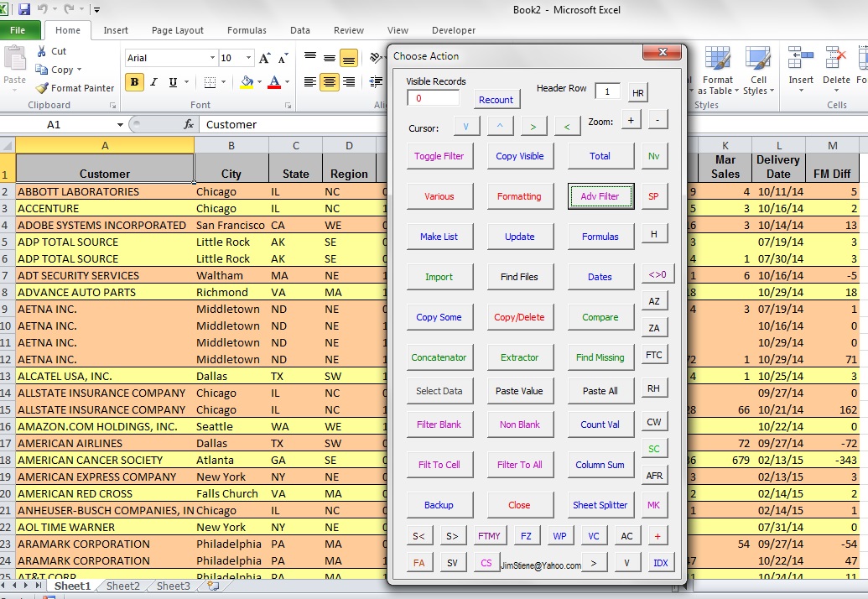Open Clipboard group dialog launcher
Viewport: 868px width, 599px height.
112,105
